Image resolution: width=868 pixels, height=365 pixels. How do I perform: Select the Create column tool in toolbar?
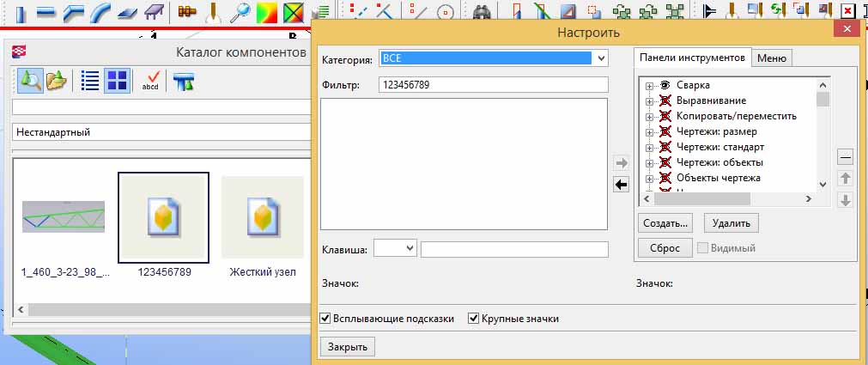coord(21,13)
